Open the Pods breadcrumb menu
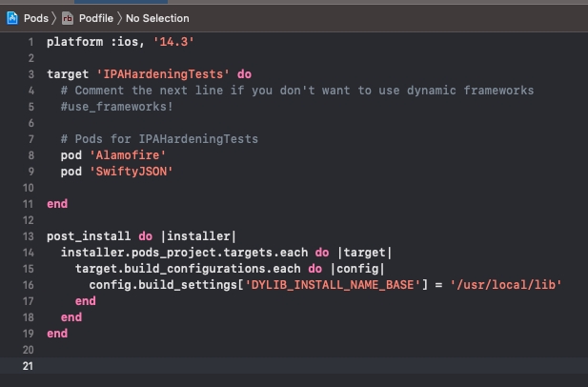 click(35, 18)
